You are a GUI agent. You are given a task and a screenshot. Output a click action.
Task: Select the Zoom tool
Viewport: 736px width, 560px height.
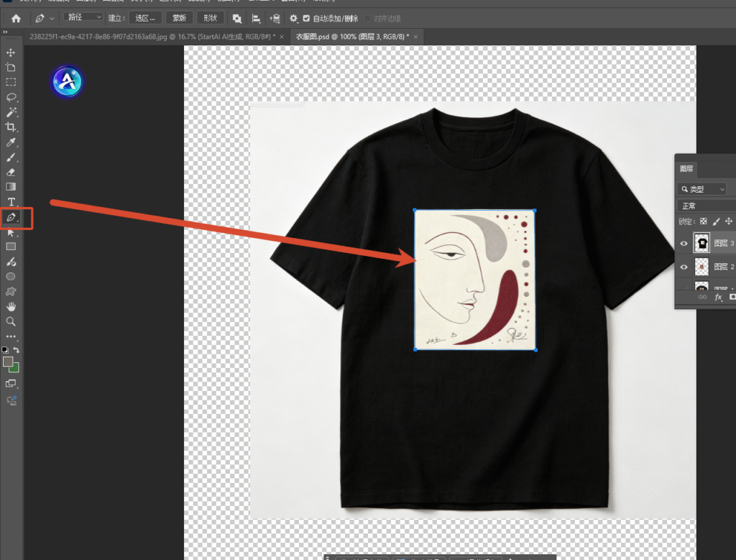11,321
